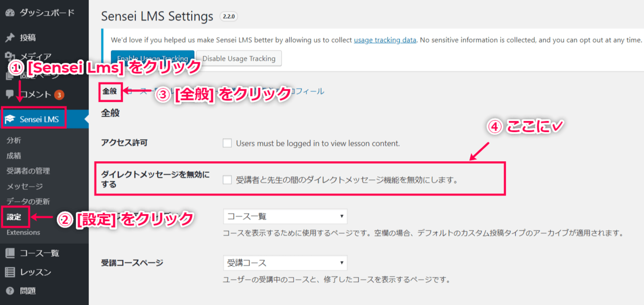Click the comments count badge 3
Viewport: 644px width, 305px height.
[59, 94]
